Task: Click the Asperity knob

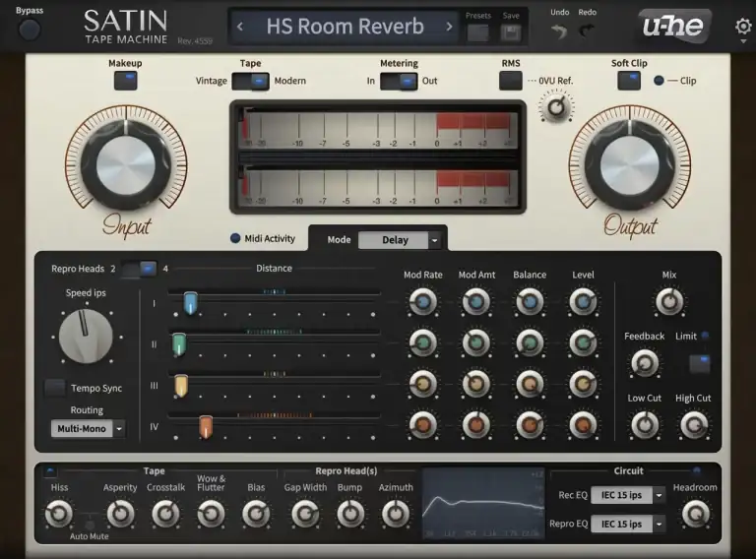Action: (x=120, y=514)
